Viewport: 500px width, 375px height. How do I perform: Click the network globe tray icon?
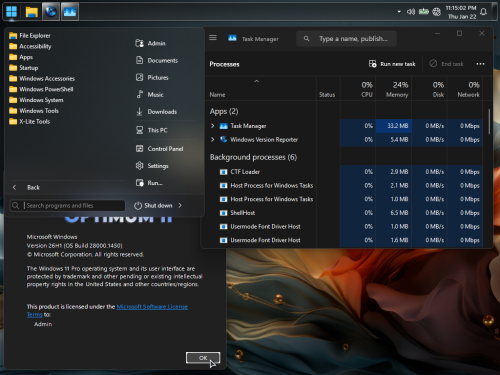click(x=436, y=12)
